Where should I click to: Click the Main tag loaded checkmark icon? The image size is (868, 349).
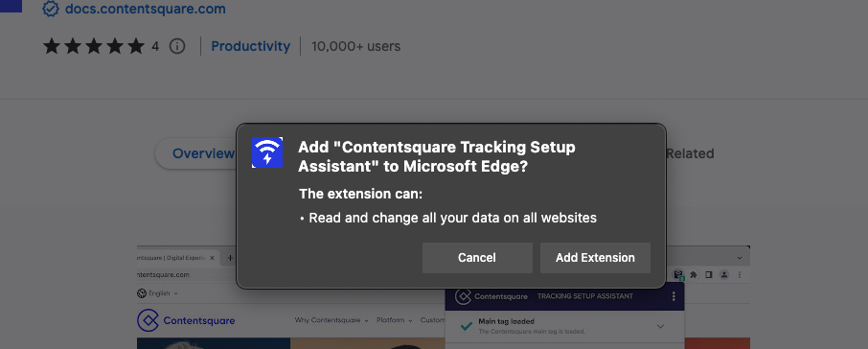[467, 326]
